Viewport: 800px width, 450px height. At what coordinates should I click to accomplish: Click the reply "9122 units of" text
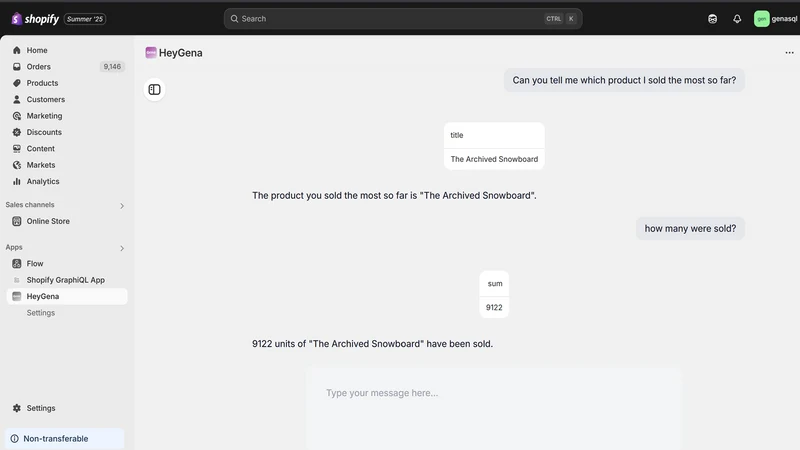(x=372, y=344)
